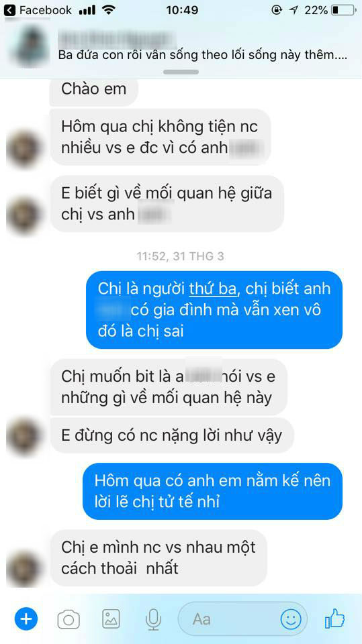Tap the notification preview text 'Ba đứa con rồi'
The width and height of the screenshot is (362, 644).
click(x=203, y=55)
